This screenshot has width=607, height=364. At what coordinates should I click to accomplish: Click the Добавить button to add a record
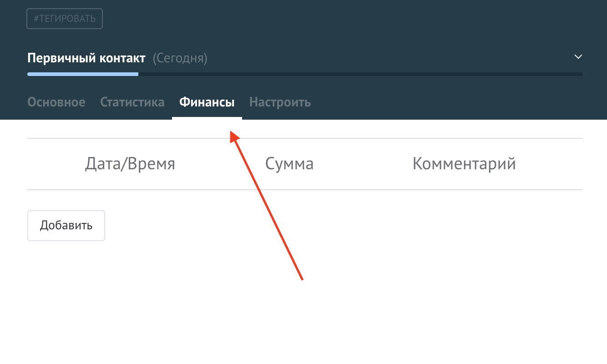(x=66, y=225)
